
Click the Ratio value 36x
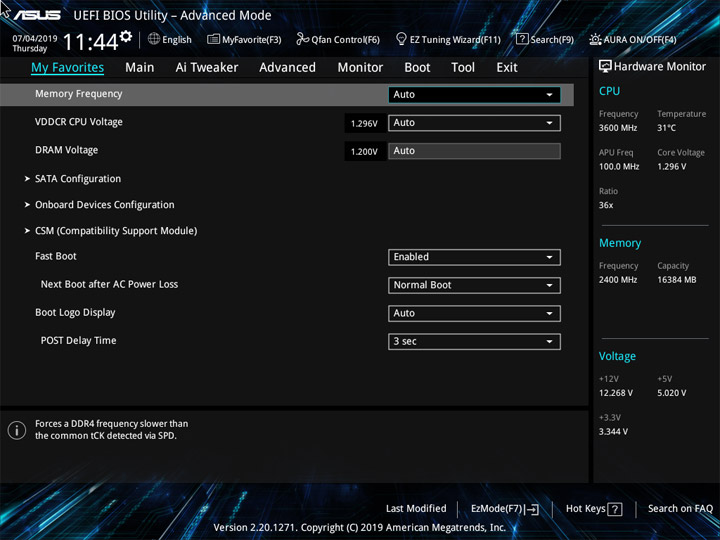[x=606, y=205]
